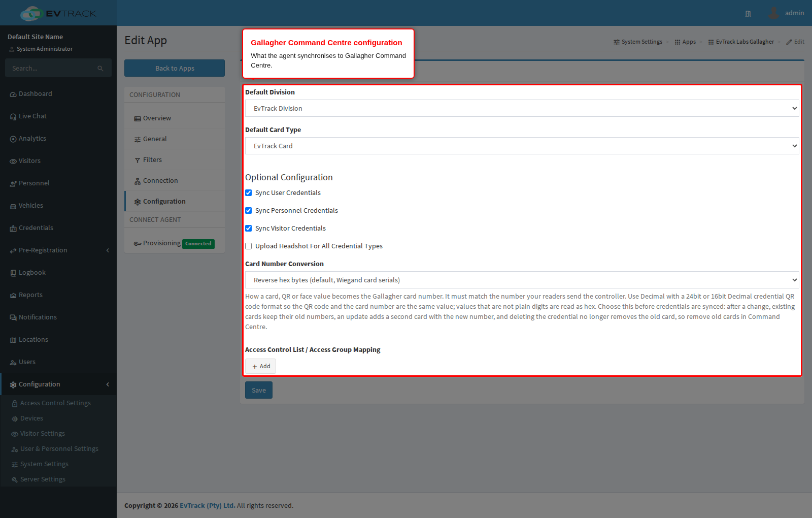
Task: Open the Users sidebar icon
Action: 13,363
